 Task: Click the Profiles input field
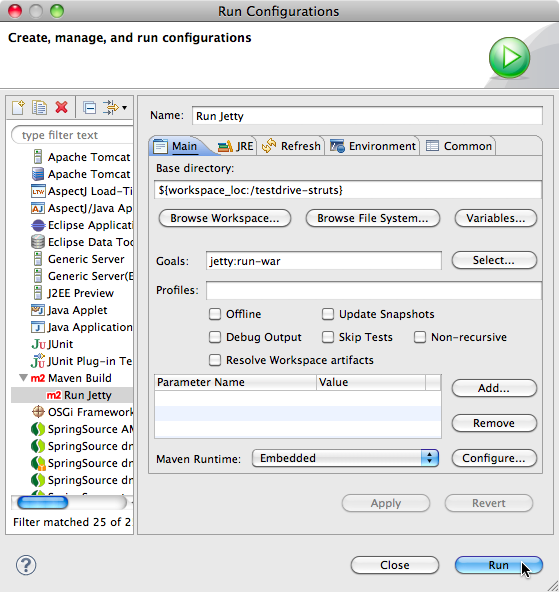click(x=374, y=290)
